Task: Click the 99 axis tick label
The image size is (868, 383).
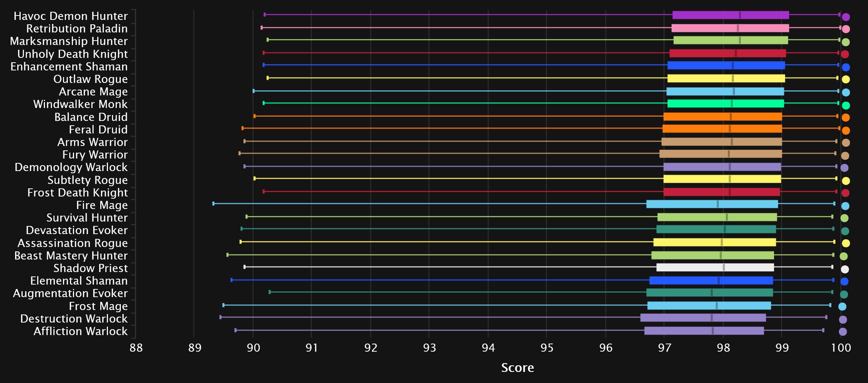Action: pos(782,348)
